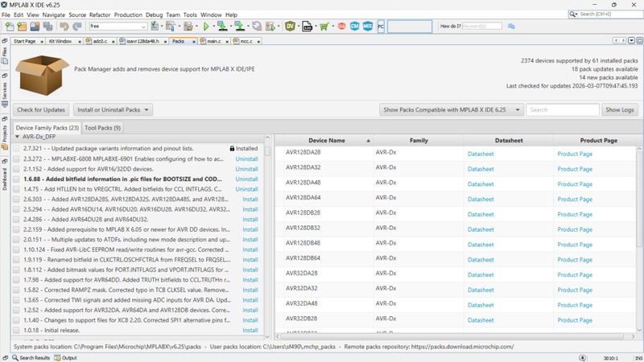Open the Show Packs Compatible version dropdown

[x=452, y=109]
